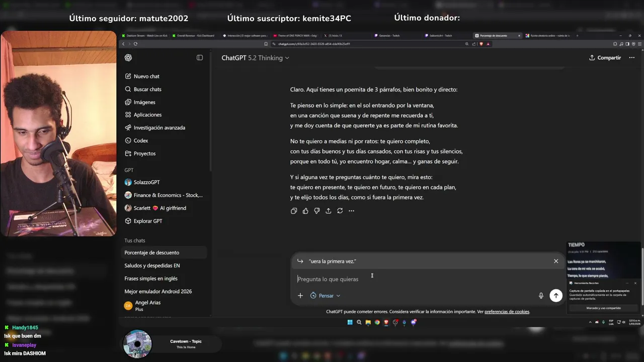Open the Pensar mode dropdown
Screen dimensions: 644x362
325,296
